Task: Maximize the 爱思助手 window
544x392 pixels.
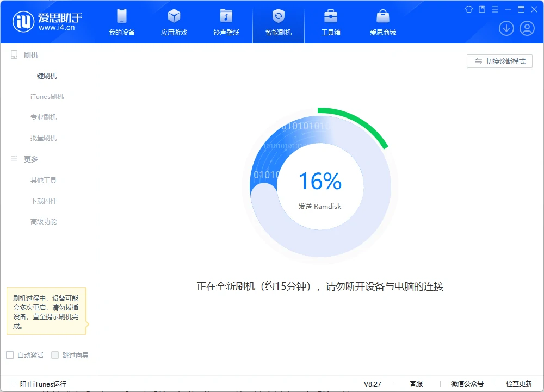Action: tap(521, 9)
